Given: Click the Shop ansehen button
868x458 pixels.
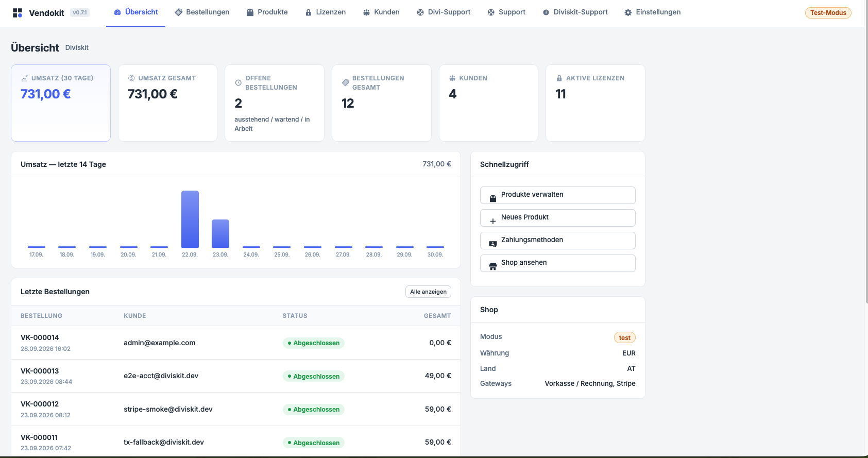Looking at the screenshot, I should [557, 263].
